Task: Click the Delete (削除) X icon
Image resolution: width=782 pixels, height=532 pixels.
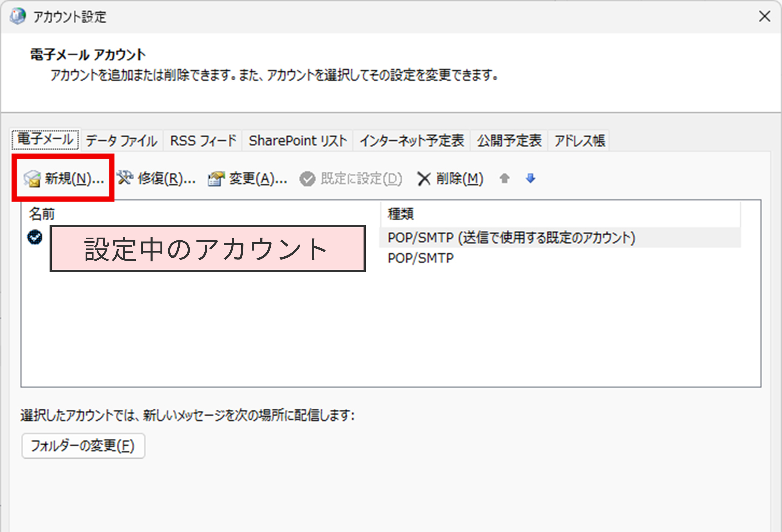Action: coord(424,179)
